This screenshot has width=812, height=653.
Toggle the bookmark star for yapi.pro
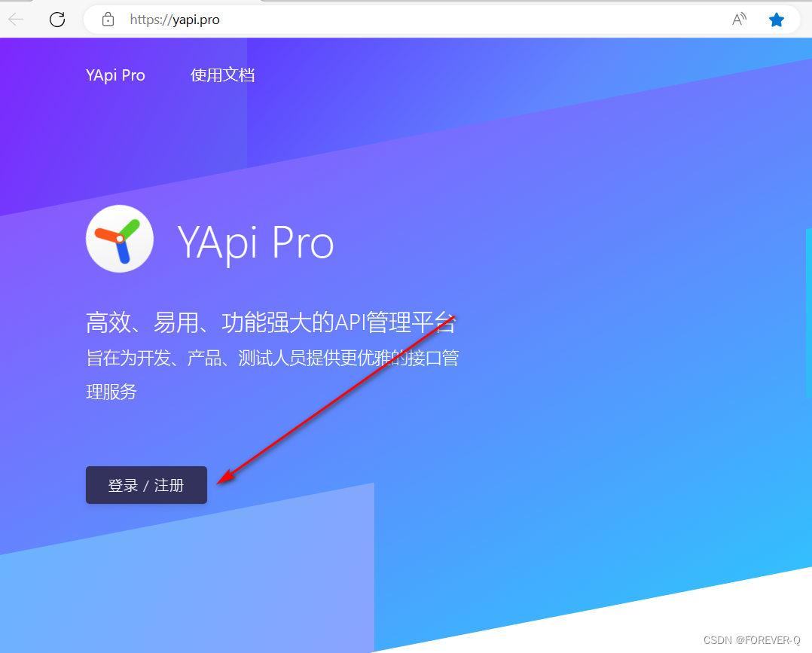coord(777,20)
